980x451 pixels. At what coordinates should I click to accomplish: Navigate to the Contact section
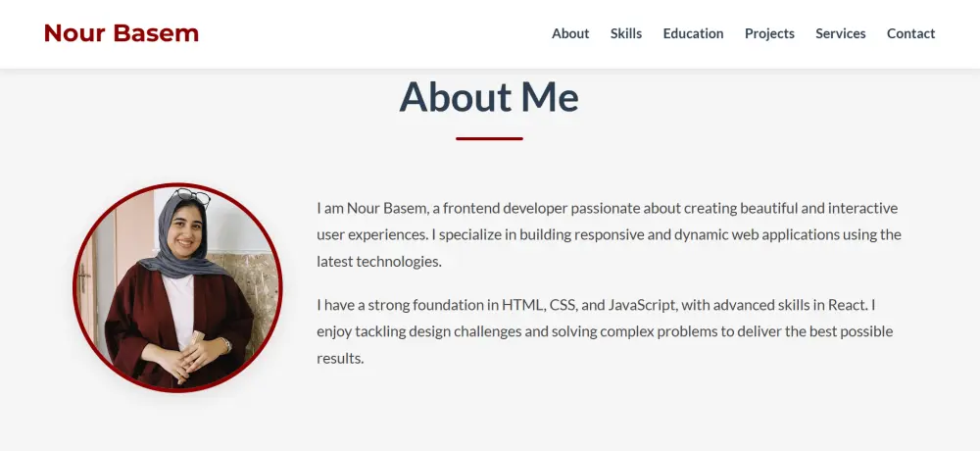(x=910, y=33)
